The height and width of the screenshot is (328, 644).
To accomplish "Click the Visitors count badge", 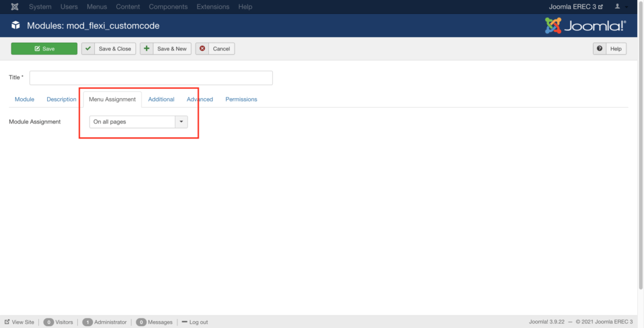I will point(48,322).
